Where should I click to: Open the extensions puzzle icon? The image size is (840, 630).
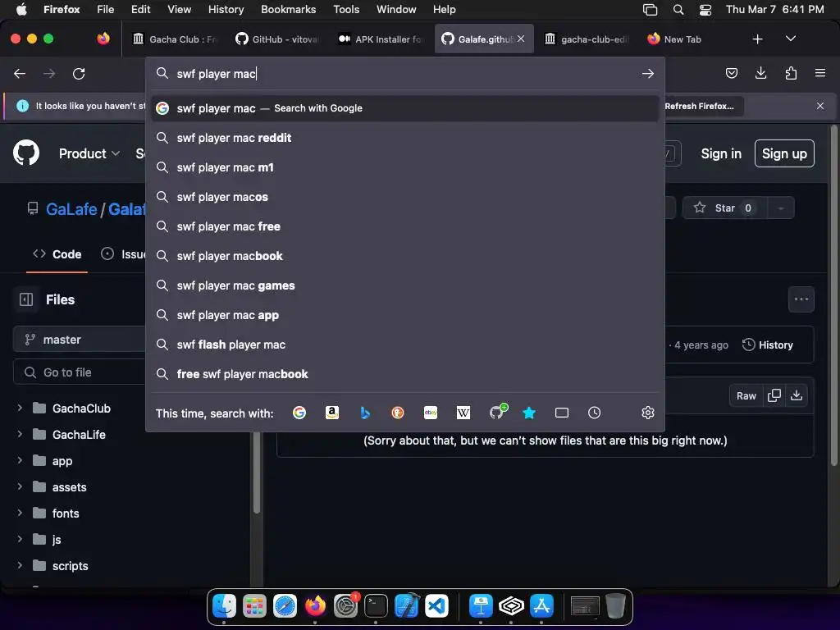791,73
